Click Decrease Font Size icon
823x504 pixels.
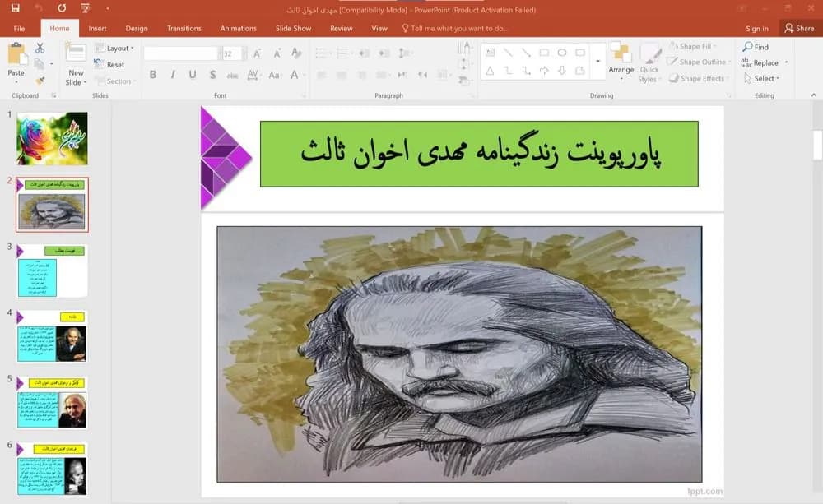(277, 53)
